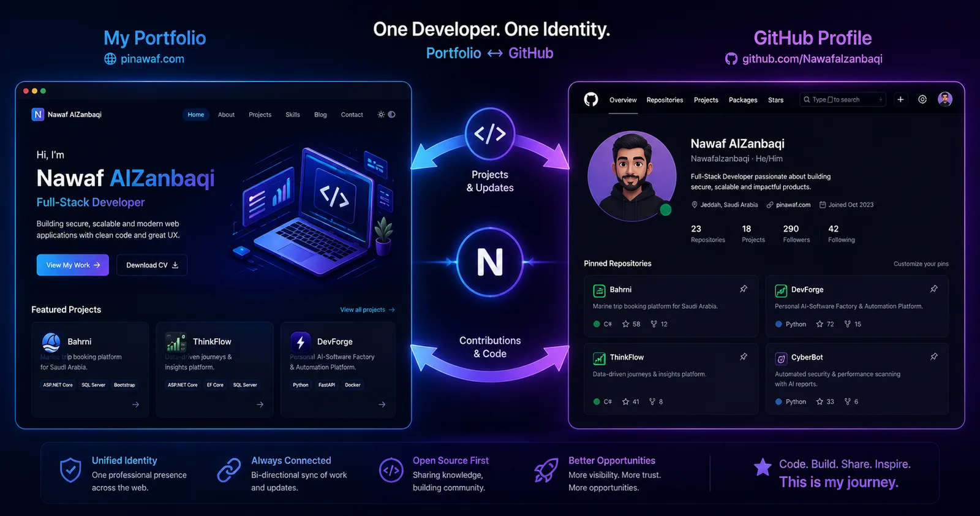This screenshot has width=980, height=516.
Task: Click the DevForge lightning bolt icon
Action: [x=301, y=342]
